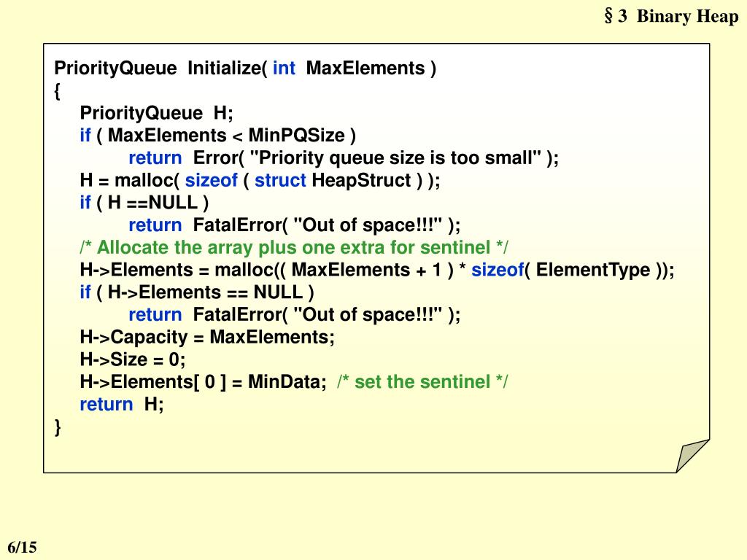Click the 'H->Elements = malloc(( MaxElements + 1 )' line
Viewport: 747px width, 560px height.
(377, 270)
